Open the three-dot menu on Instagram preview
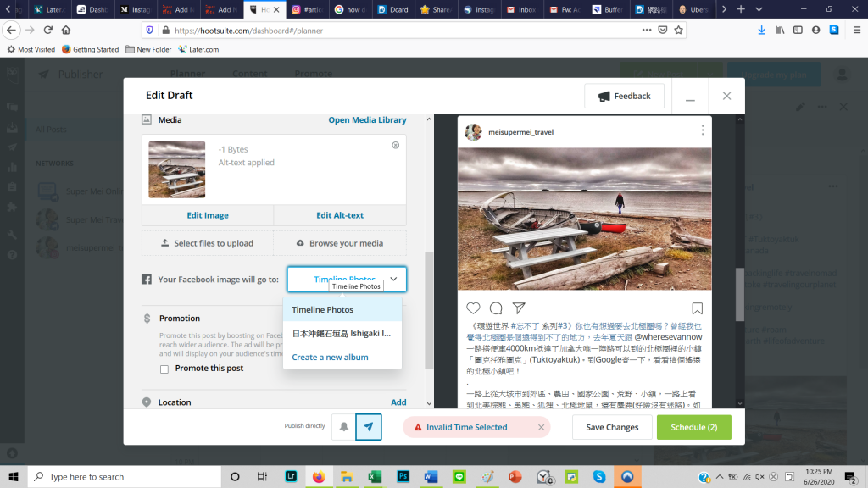 [x=702, y=130]
